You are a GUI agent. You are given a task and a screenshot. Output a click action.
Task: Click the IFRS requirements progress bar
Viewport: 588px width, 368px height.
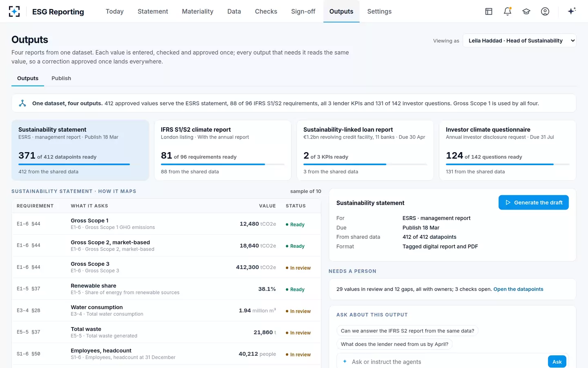click(x=223, y=164)
